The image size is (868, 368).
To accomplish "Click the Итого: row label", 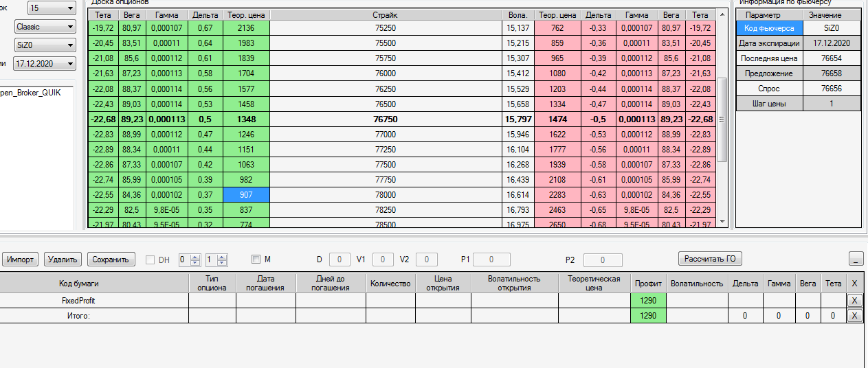I will point(94,316).
